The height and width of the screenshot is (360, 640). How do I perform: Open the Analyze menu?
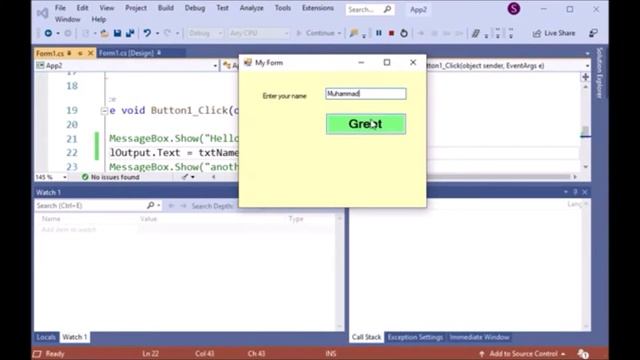251,8
